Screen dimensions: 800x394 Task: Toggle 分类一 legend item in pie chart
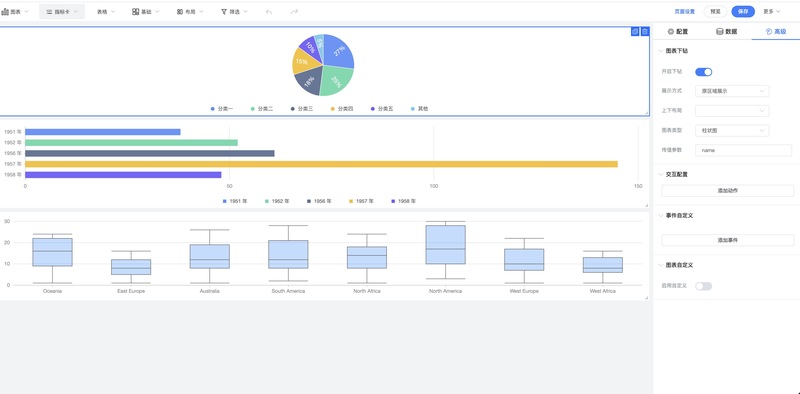coord(222,109)
